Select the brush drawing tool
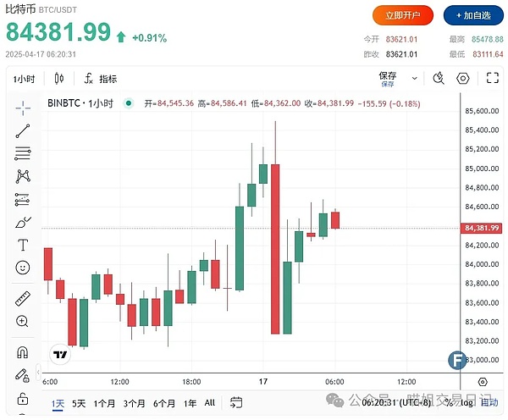The image size is (508, 420). [x=23, y=223]
